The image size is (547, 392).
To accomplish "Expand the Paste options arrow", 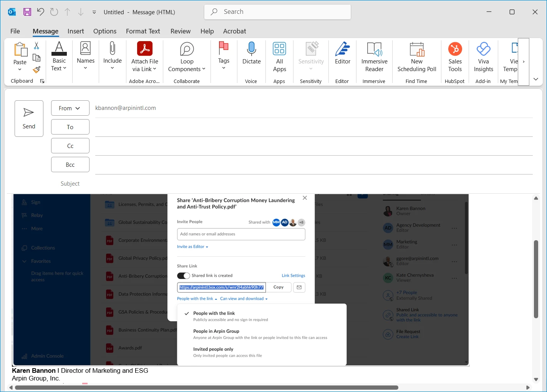I will [20, 70].
